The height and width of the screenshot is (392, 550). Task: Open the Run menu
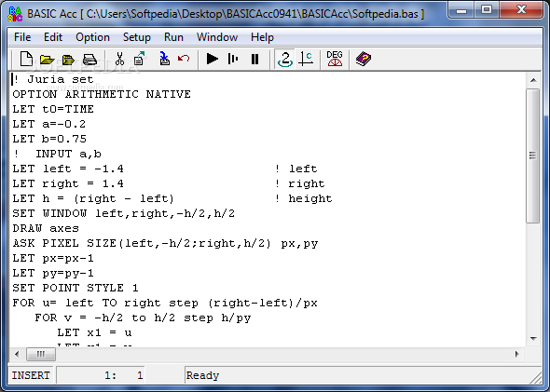pyautogui.click(x=173, y=37)
